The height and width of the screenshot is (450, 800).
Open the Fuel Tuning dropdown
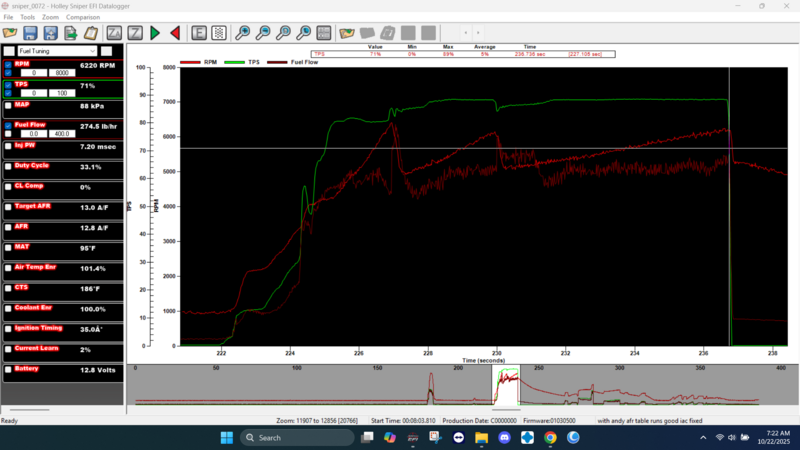click(x=92, y=50)
